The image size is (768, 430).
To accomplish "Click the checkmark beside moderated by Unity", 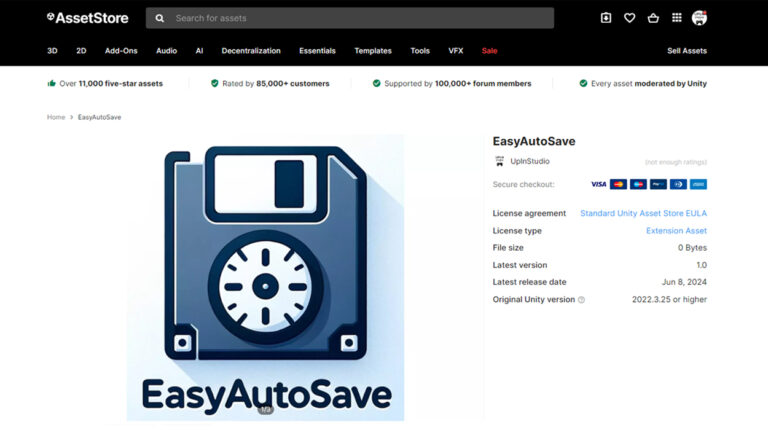I will (583, 83).
